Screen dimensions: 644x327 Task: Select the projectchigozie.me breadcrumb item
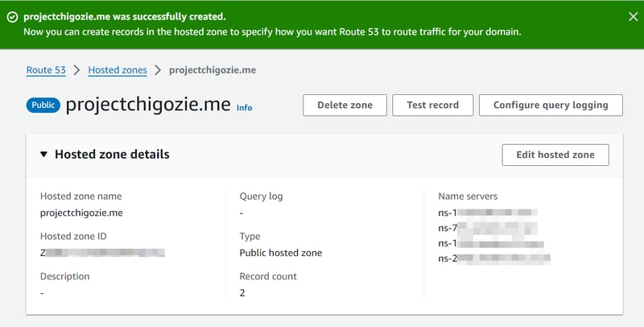point(213,70)
